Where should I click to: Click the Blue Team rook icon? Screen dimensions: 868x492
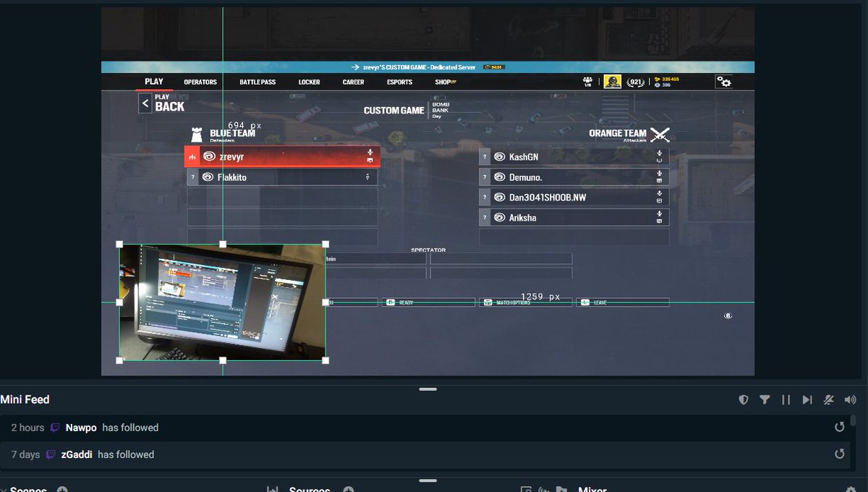tap(196, 135)
